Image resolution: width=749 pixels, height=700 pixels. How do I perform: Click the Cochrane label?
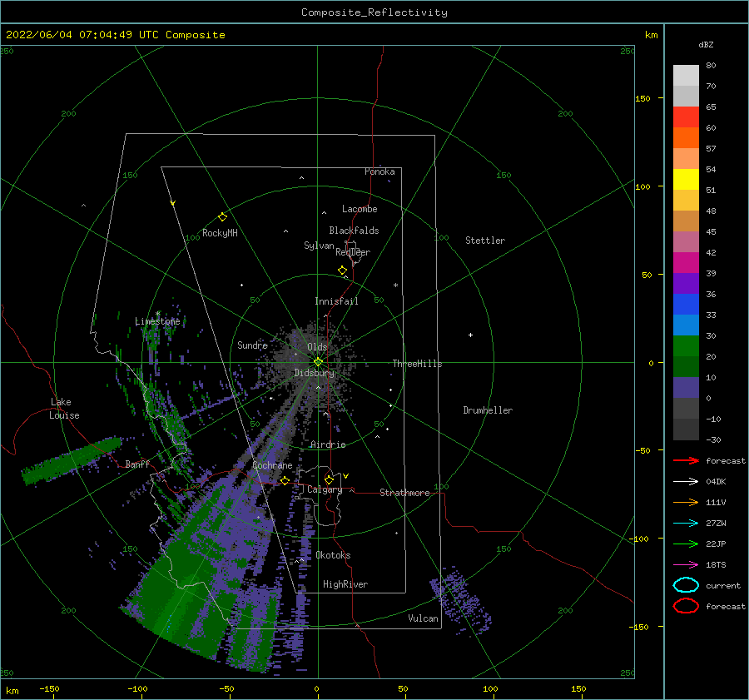click(272, 465)
